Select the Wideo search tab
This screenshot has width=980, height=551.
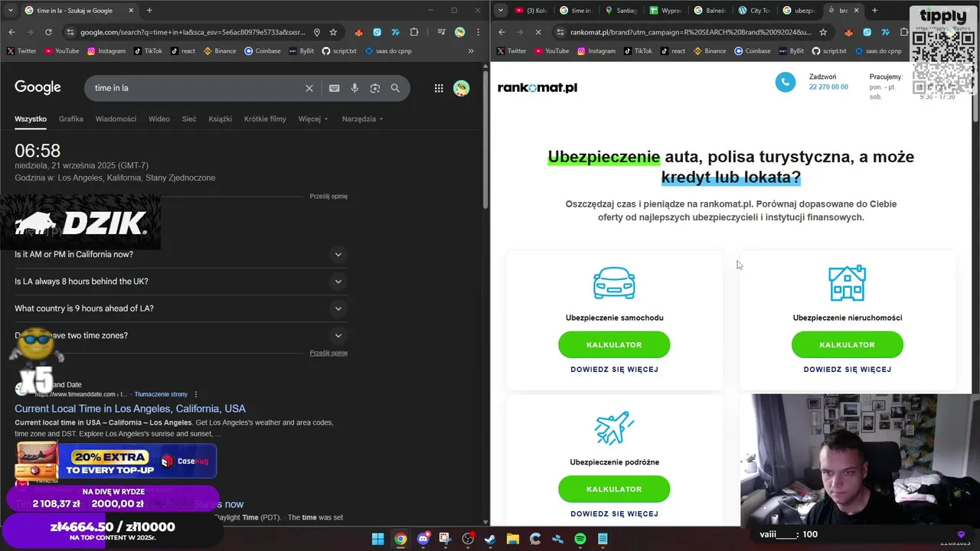click(159, 119)
